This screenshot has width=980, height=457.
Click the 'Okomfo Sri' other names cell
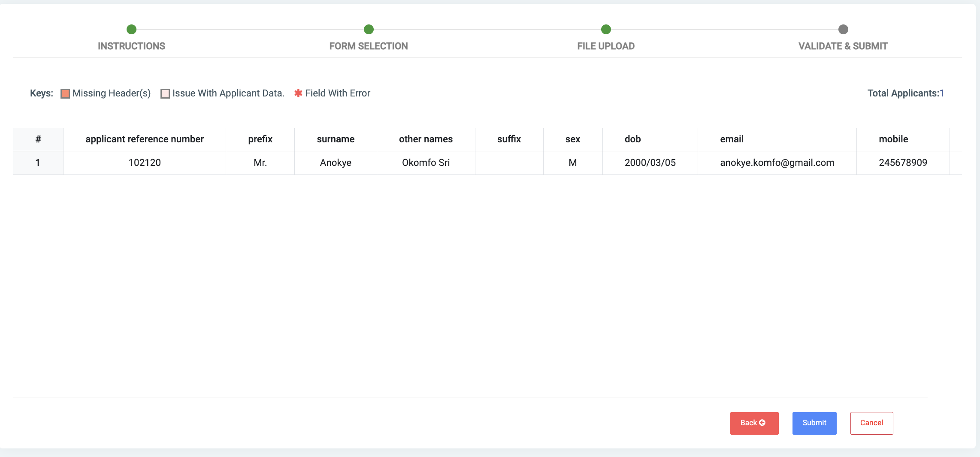click(x=426, y=163)
